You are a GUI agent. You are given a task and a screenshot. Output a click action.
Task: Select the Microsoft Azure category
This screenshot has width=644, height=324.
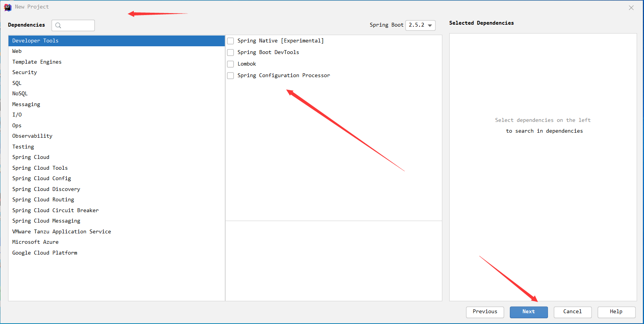[35, 242]
